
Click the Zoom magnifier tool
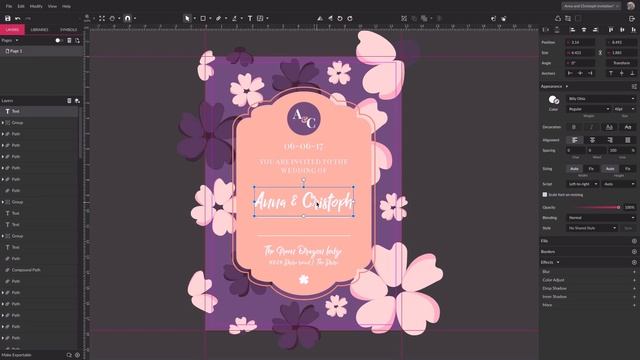point(87,18)
